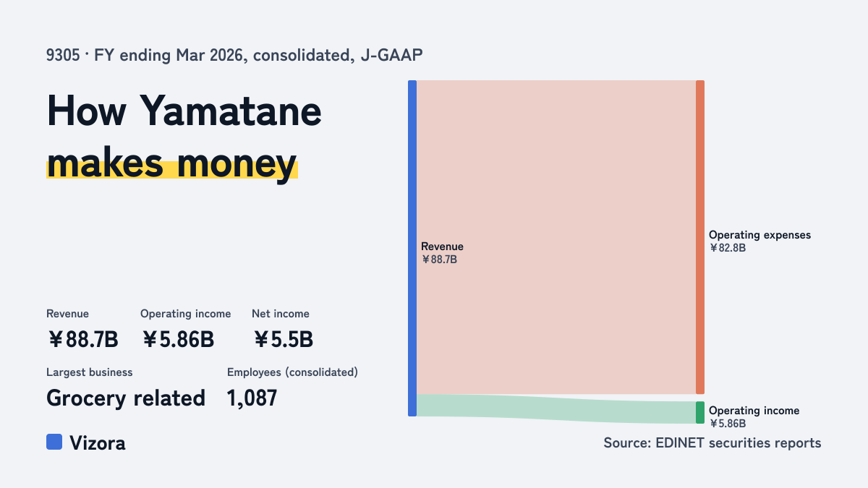
Task: Click the Operating expenses flow band
Action: pyautogui.click(x=556, y=237)
